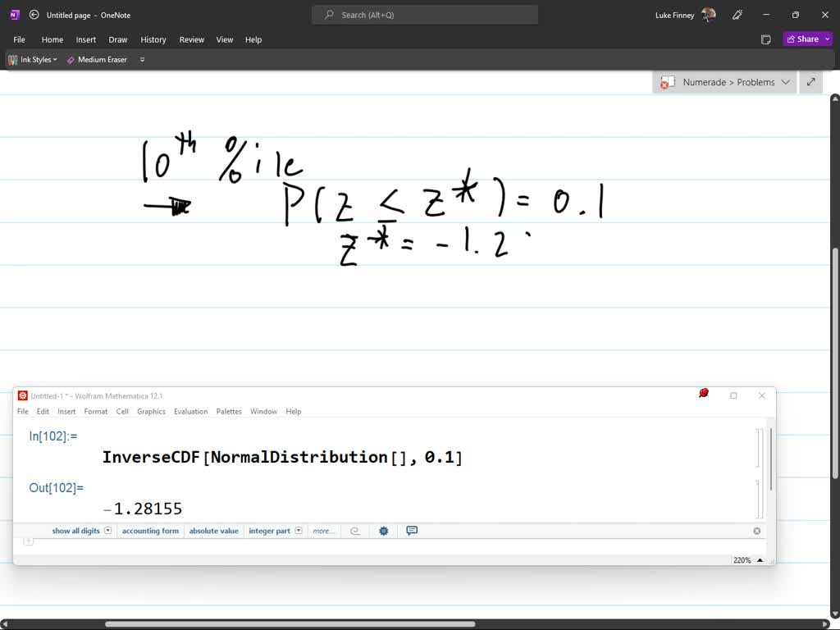The height and width of the screenshot is (630, 840).
Task: Toggle absolute value suggestion
Action: point(213,531)
